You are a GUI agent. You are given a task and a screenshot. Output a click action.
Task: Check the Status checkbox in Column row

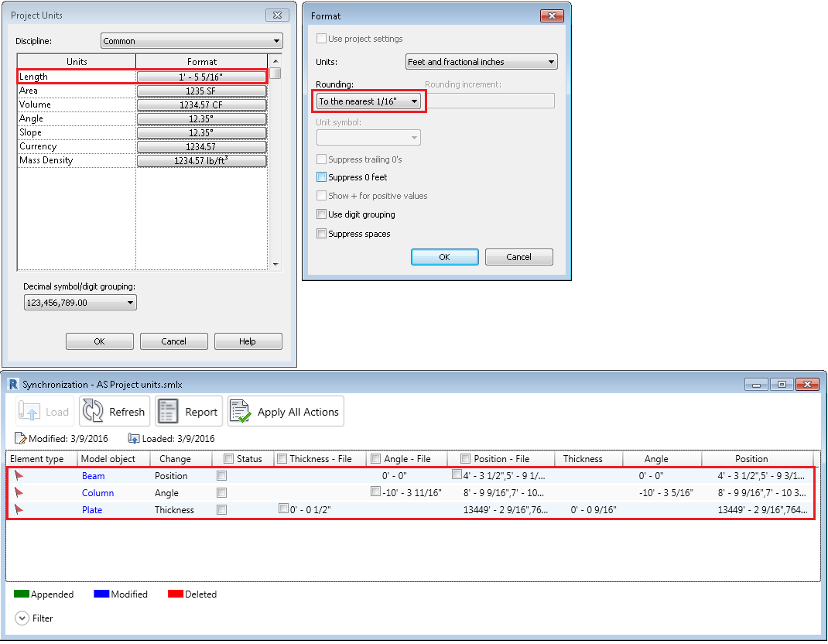click(x=222, y=492)
